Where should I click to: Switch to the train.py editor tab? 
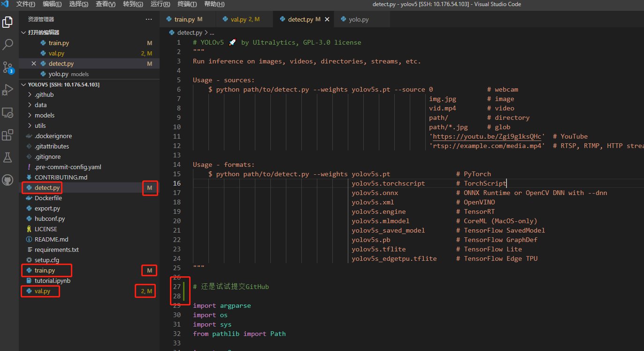188,19
